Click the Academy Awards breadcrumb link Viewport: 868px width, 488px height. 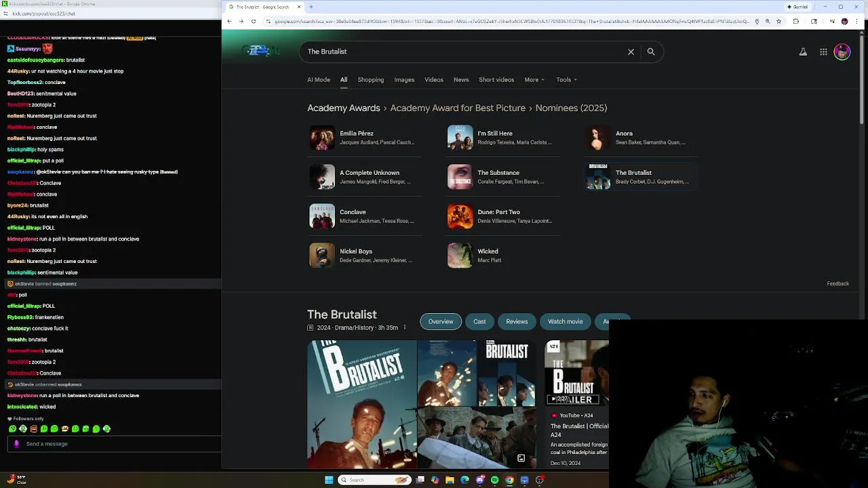point(344,108)
